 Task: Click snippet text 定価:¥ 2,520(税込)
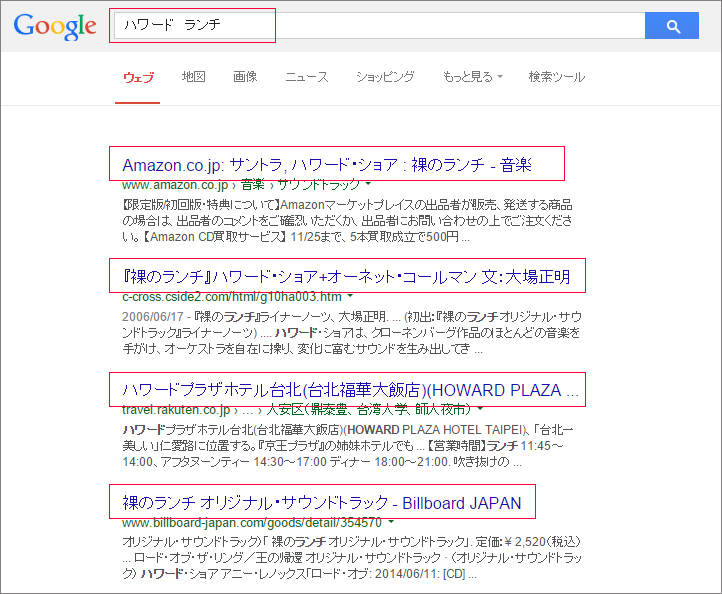coord(528,542)
